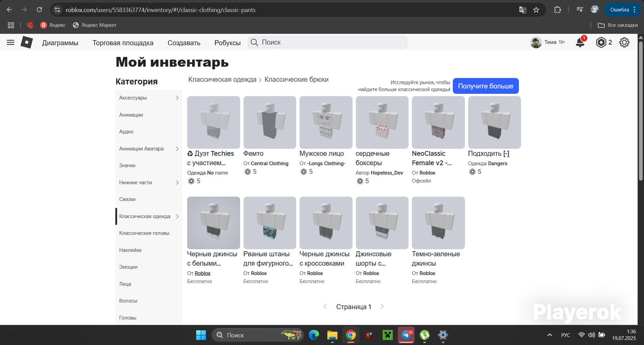Open the clock and date in taskbar

tap(624, 335)
